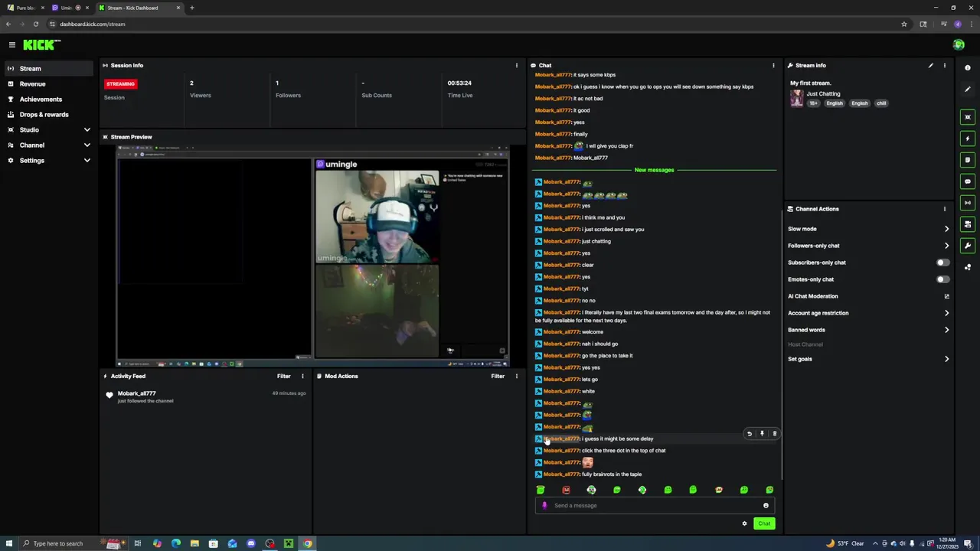
Task: Click the purple microphone icon in message box
Action: [544, 505]
